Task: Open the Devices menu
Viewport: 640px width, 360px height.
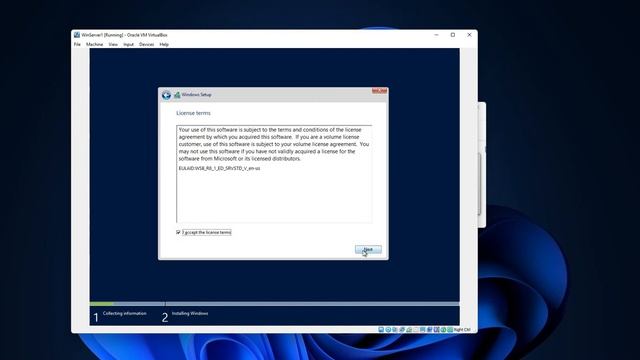Action: pos(147,44)
